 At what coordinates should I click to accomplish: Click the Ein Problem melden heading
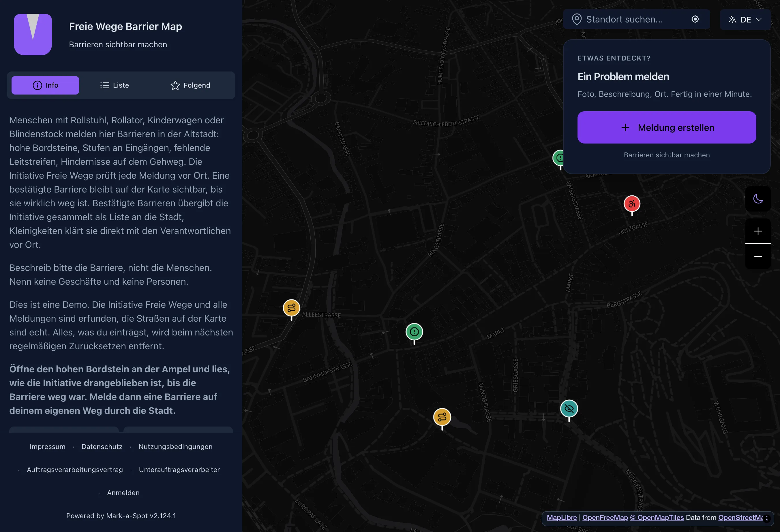tap(623, 77)
